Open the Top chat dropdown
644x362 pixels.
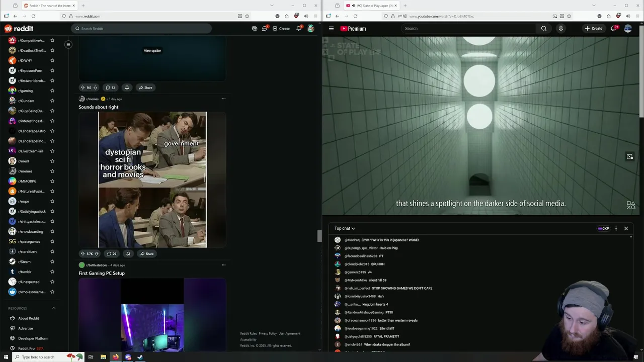tap(345, 229)
